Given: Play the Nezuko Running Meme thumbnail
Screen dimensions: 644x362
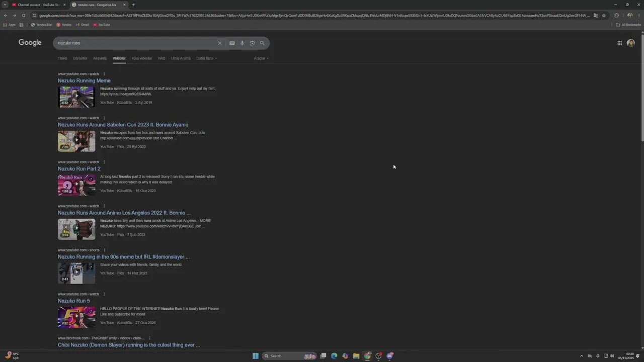Looking at the screenshot, I should tap(76, 97).
